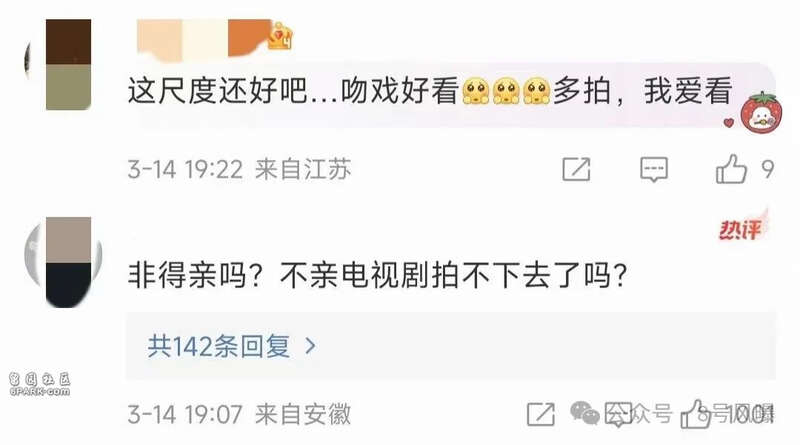Click the 热评 hot comment badge
This screenshot has width=800, height=445.
pyautogui.click(x=742, y=228)
